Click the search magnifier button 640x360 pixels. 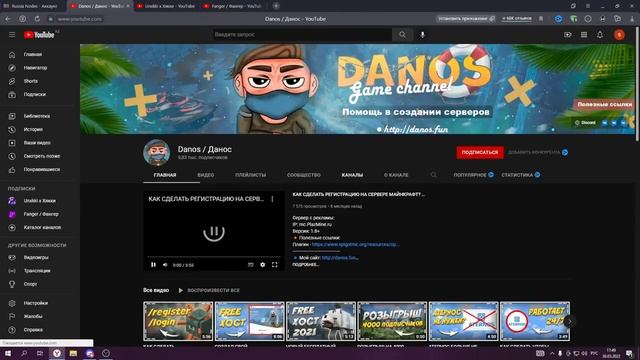(402, 35)
